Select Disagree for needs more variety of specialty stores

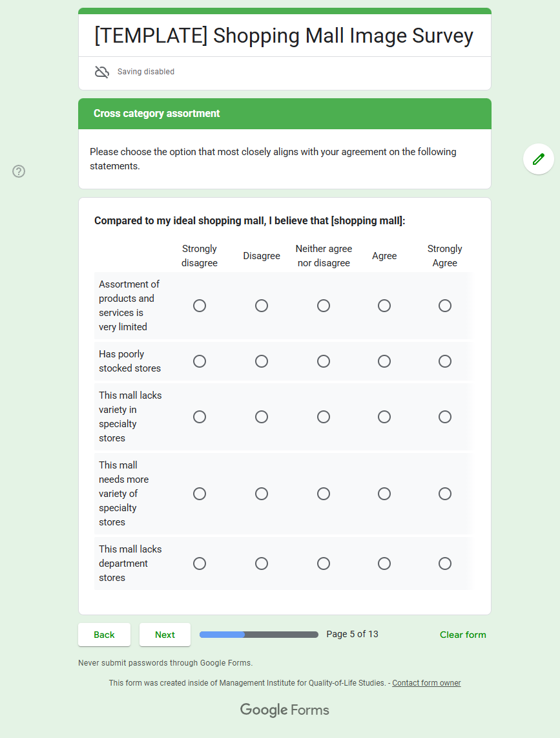tap(262, 494)
